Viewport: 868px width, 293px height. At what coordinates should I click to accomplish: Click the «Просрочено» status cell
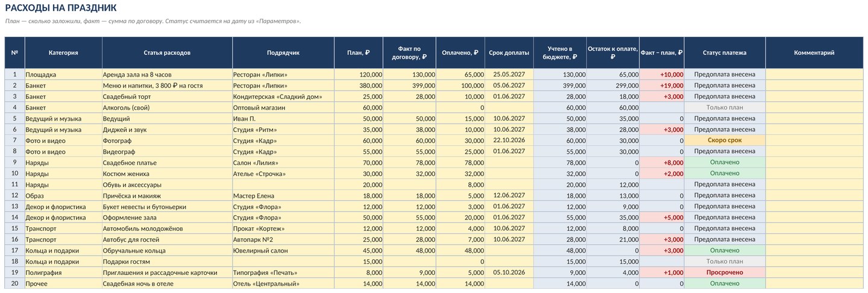tap(725, 273)
